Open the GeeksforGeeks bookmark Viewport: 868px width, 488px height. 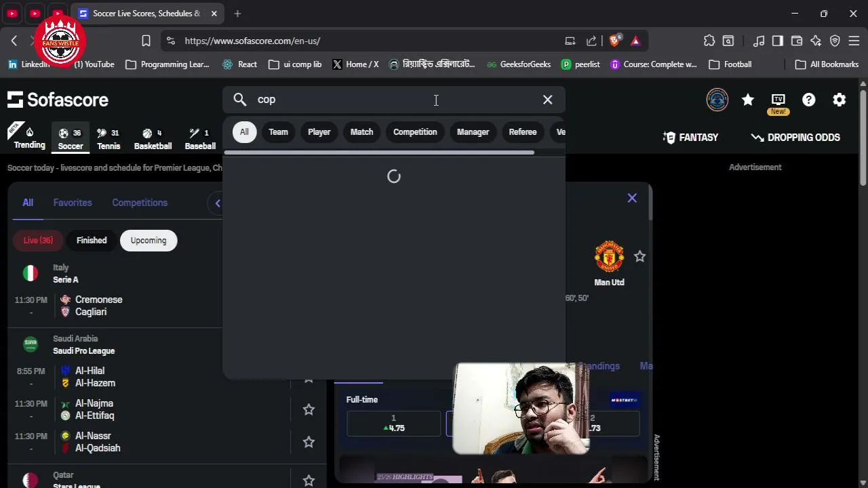pyautogui.click(x=517, y=64)
